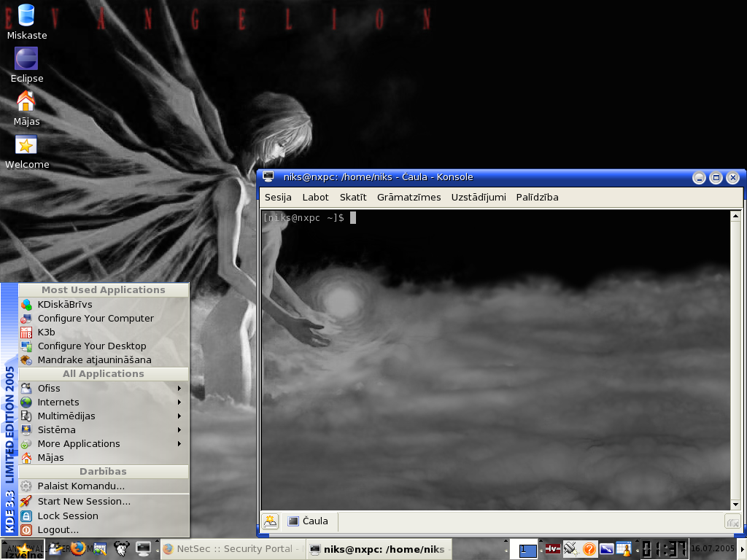
Task: Maximize the Konsole window
Action: click(x=716, y=178)
